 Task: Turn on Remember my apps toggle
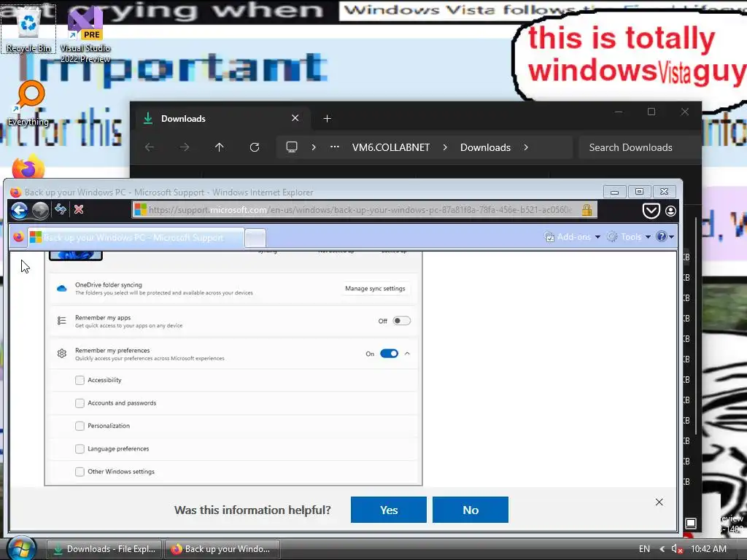click(402, 321)
